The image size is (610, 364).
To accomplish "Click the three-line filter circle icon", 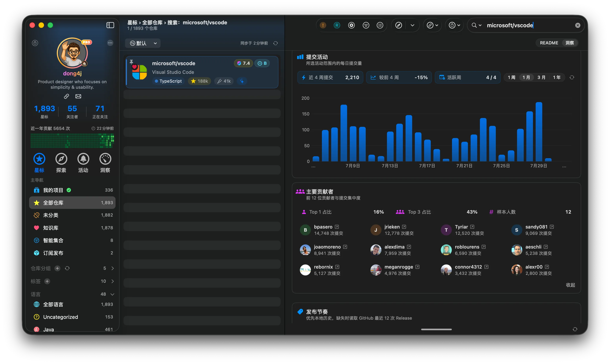I will click(366, 25).
